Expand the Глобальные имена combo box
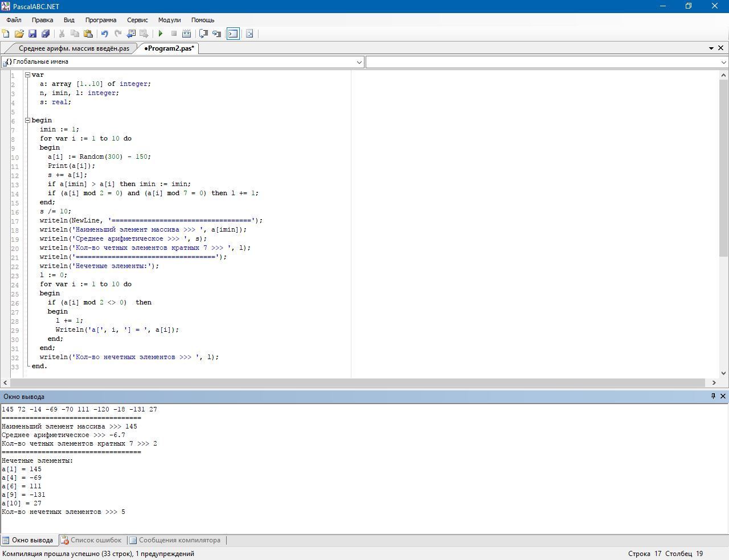The width and height of the screenshot is (729, 560). pyautogui.click(x=359, y=62)
